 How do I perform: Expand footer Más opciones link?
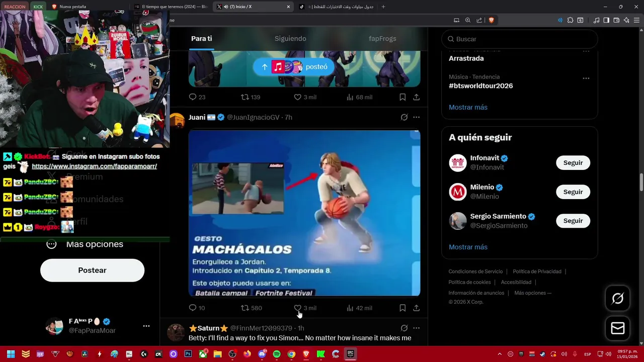[x=533, y=293]
